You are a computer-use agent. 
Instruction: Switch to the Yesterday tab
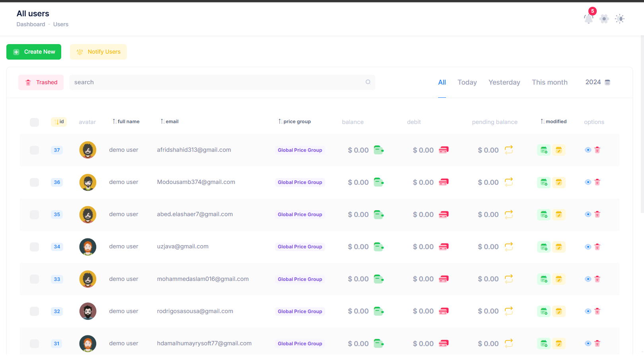click(x=504, y=82)
